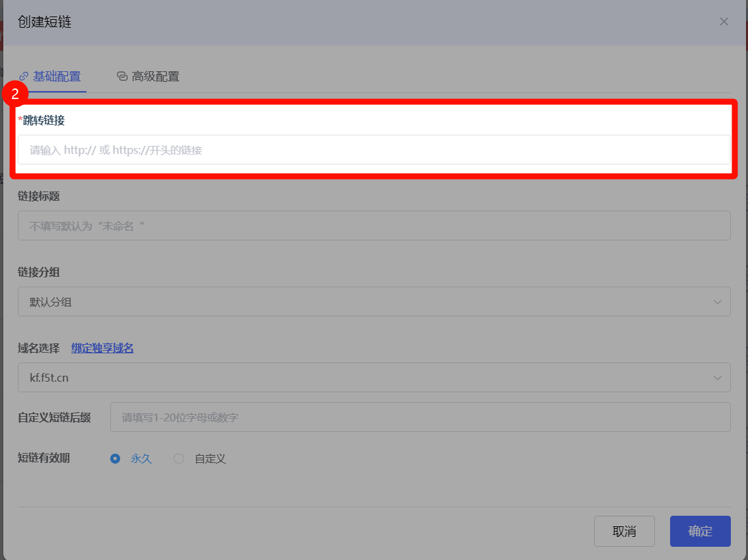
Task: Click the chevron arrow in 链接分组 field
Action: point(718,302)
